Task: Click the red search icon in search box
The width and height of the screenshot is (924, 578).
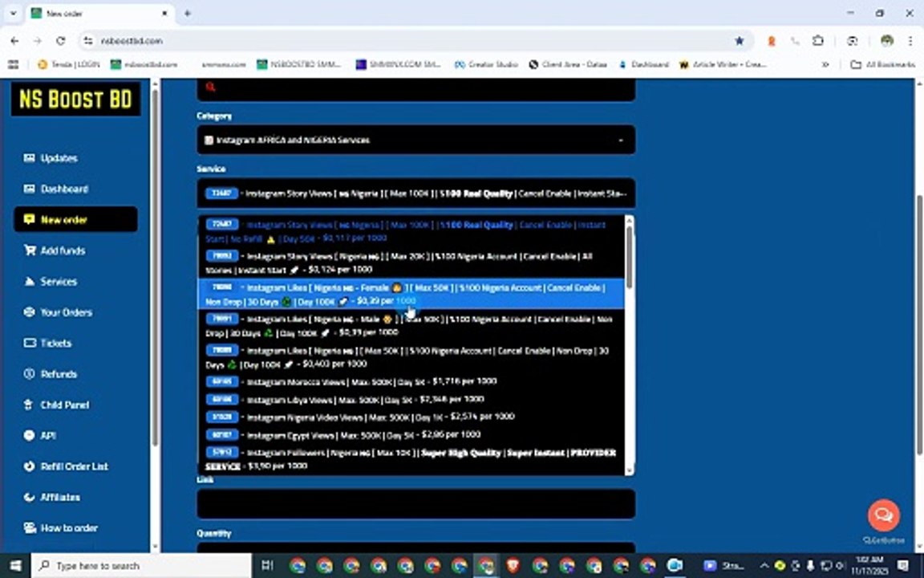Action: tap(210, 87)
